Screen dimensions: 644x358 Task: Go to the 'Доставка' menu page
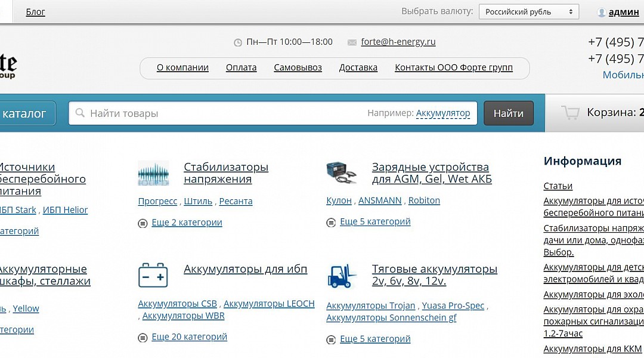pos(358,67)
